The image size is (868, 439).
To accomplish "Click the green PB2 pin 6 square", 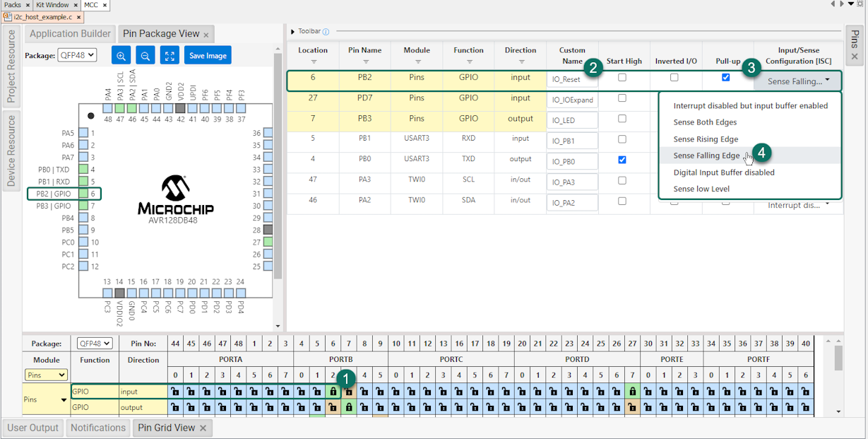I will (x=83, y=194).
